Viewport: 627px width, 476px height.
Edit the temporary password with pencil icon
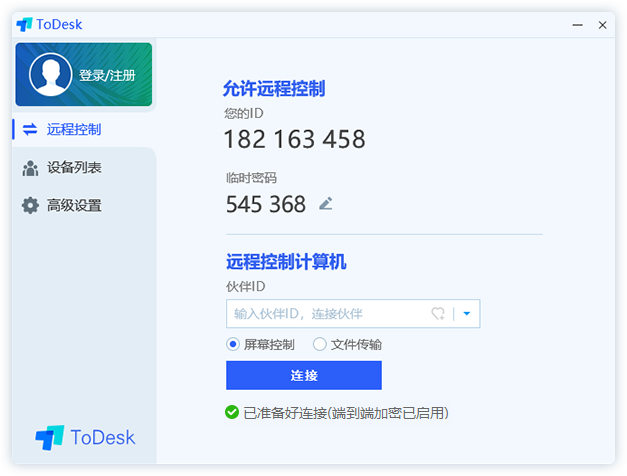pos(326,204)
